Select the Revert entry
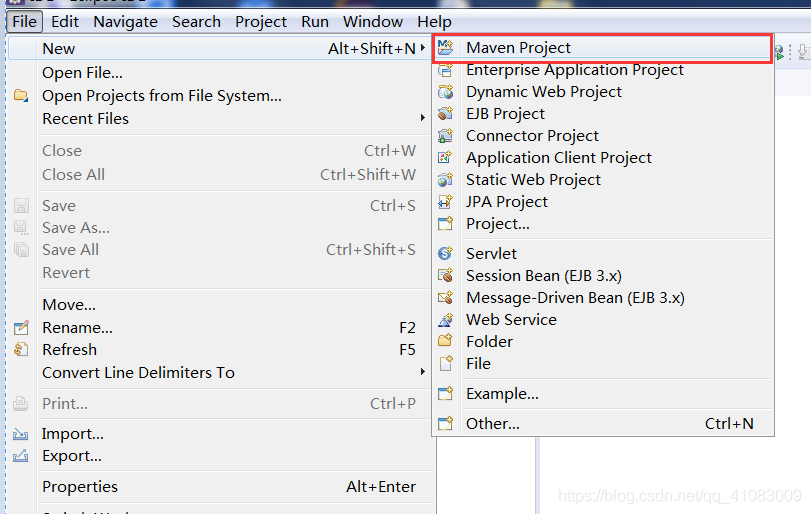This screenshot has width=811, height=514. pos(220,273)
